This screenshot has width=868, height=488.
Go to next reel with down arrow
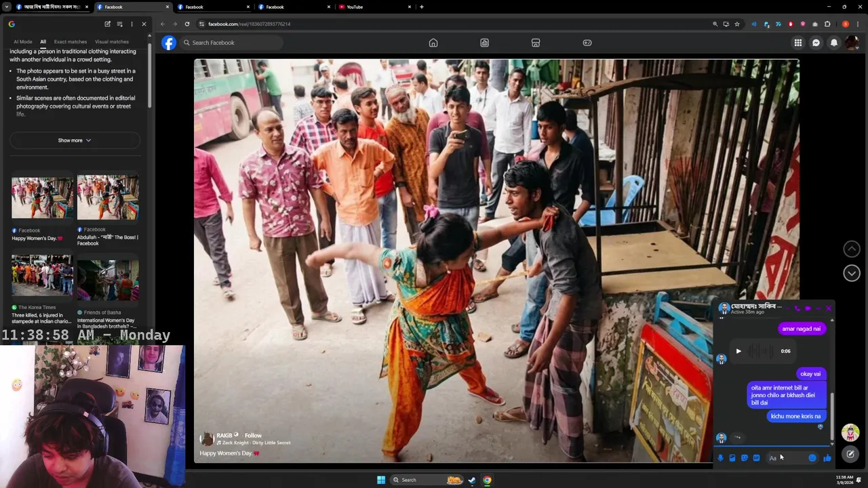[x=852, y=272]
